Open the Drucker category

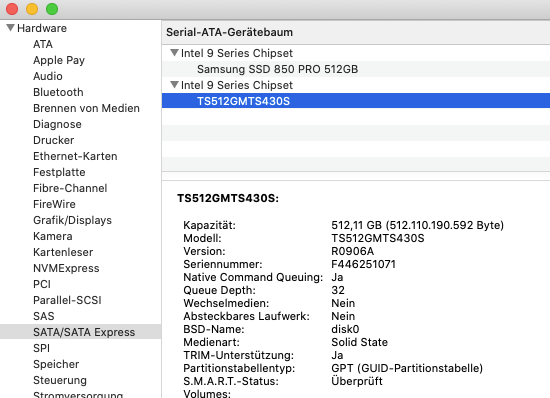[x=53, y=140]
